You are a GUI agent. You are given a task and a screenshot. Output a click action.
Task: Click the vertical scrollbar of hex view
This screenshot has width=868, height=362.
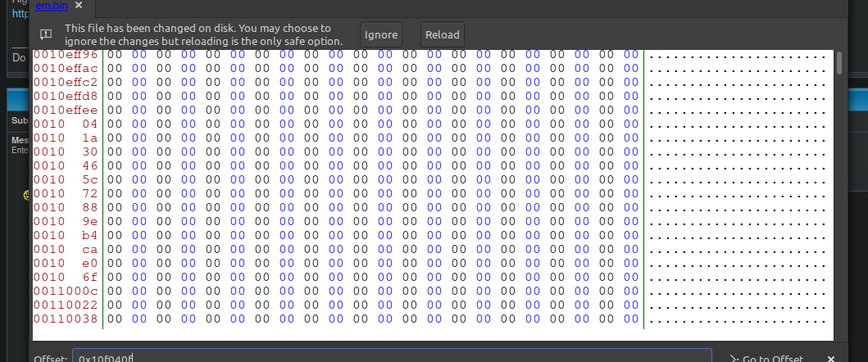click(x=839, y=62)
